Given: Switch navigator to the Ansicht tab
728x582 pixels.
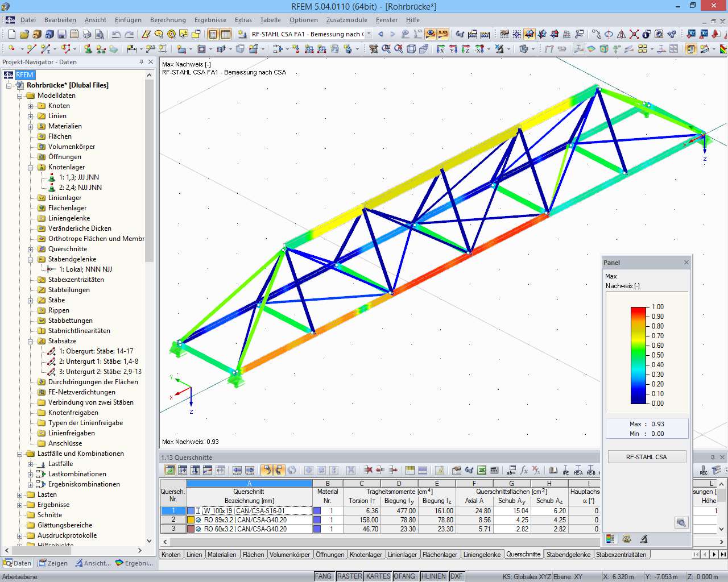Looking at the screenshot, I should 93,563.
